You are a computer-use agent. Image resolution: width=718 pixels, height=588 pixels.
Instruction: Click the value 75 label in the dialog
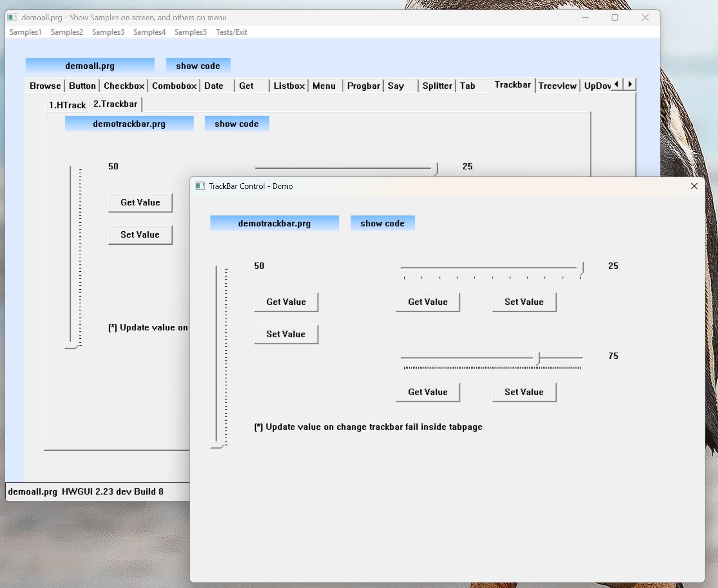tap(613, 356)
